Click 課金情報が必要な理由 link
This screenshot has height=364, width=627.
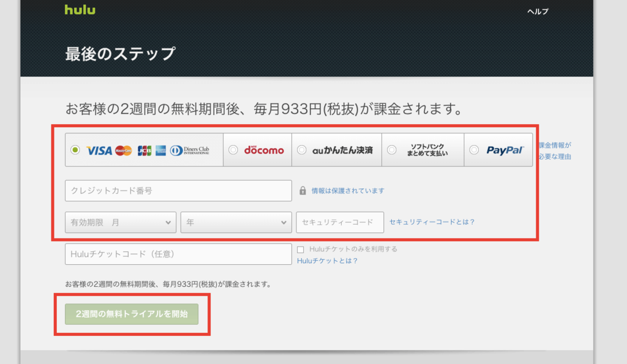coord(555,150)
